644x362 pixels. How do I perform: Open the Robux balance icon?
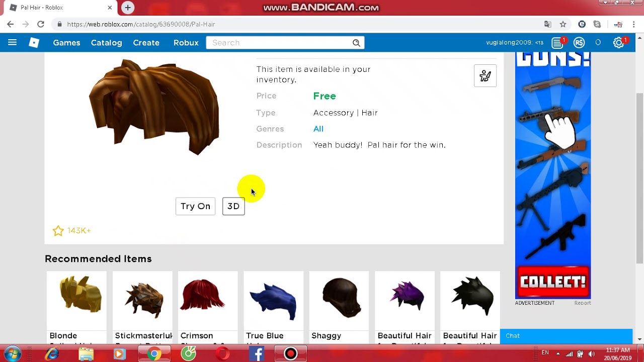tap(579, 43)
